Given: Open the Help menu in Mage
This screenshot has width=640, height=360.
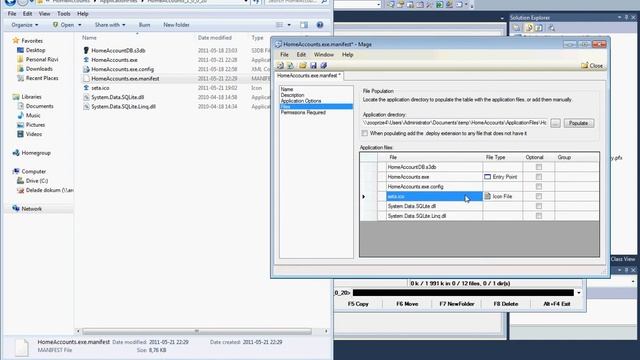Looking at the screenshot, I should point(347,55).
